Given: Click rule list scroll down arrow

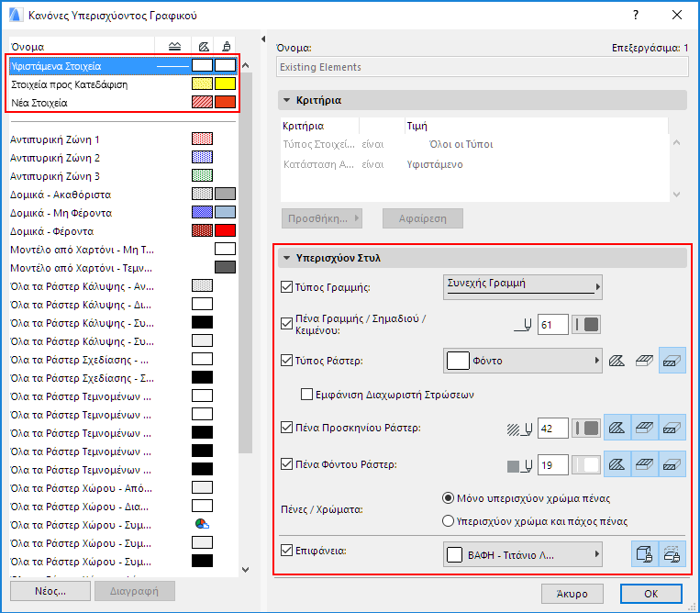Looking at the screenshot, I should pos(246,570).
